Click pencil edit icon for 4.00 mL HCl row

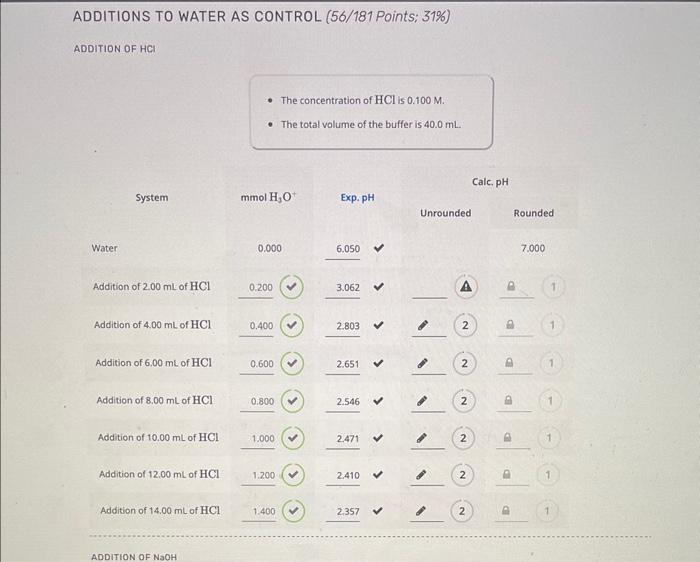[422, 325]
